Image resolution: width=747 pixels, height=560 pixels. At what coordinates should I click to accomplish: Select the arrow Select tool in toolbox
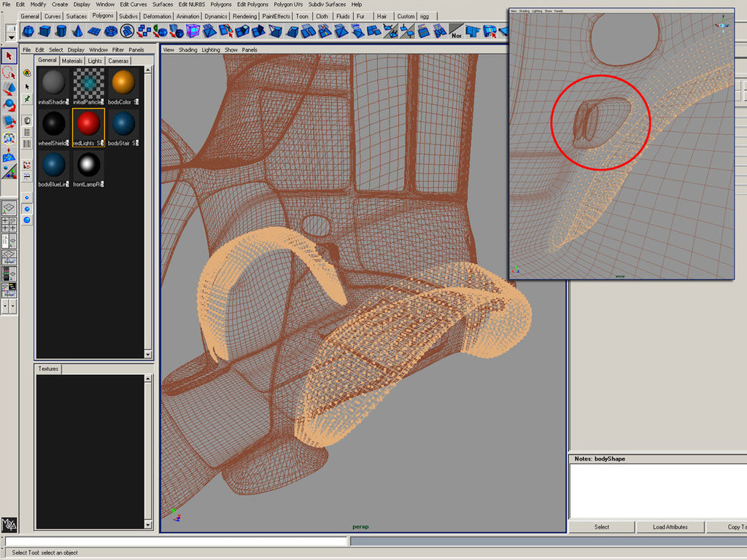[x=9, y=56]
